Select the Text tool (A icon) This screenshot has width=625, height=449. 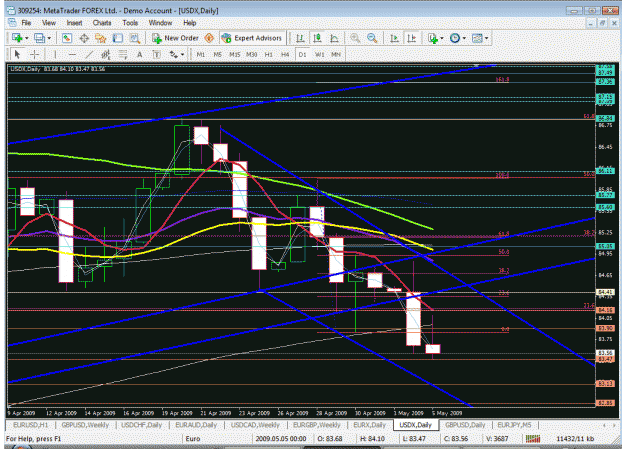pyautogui.click(x=140, y=54)
